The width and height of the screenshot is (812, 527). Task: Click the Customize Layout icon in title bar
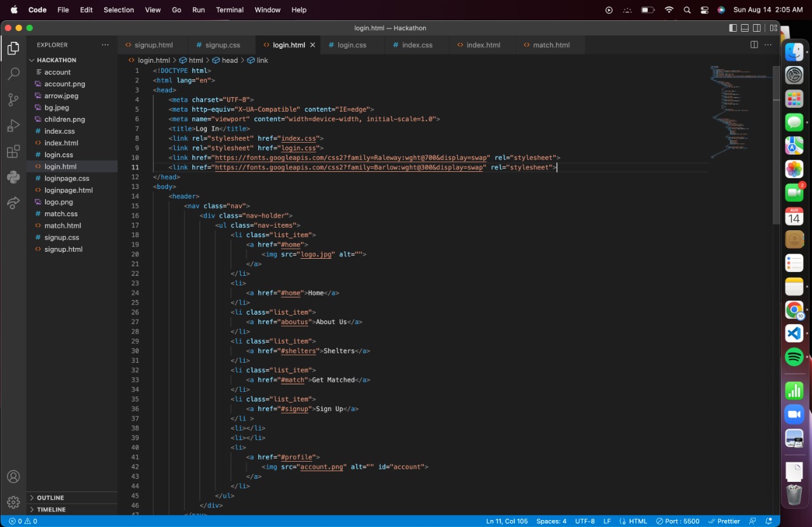tap(773, 28)
